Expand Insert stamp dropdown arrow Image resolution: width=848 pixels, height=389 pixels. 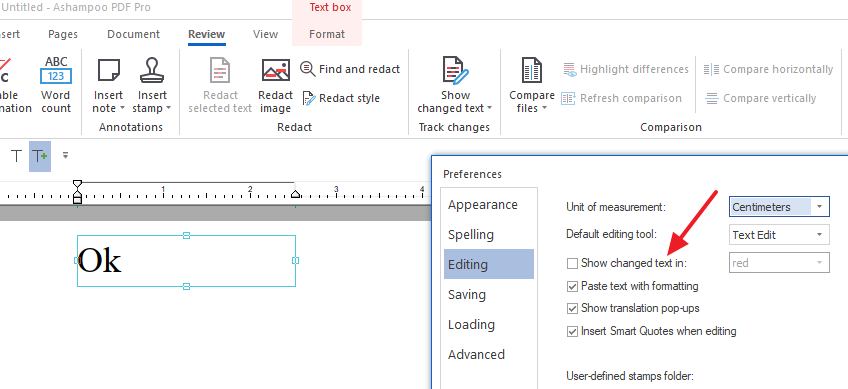click(x=168, y=108)
